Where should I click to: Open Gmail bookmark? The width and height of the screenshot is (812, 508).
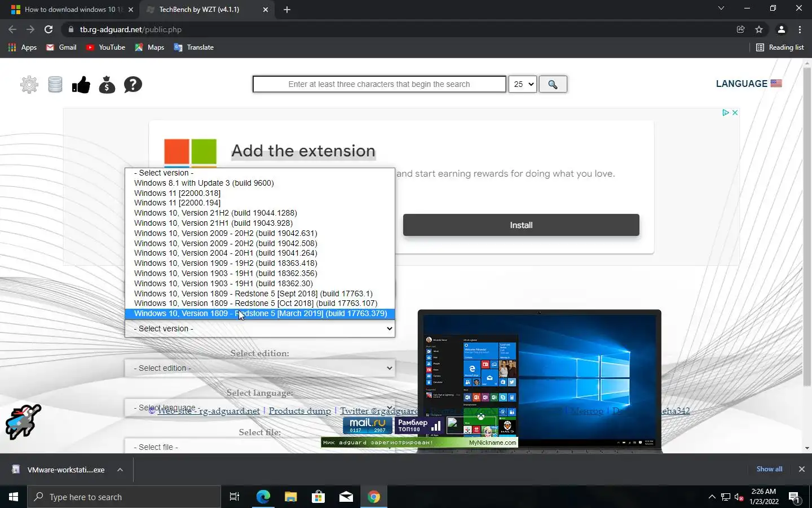click(x=61, y=47)
